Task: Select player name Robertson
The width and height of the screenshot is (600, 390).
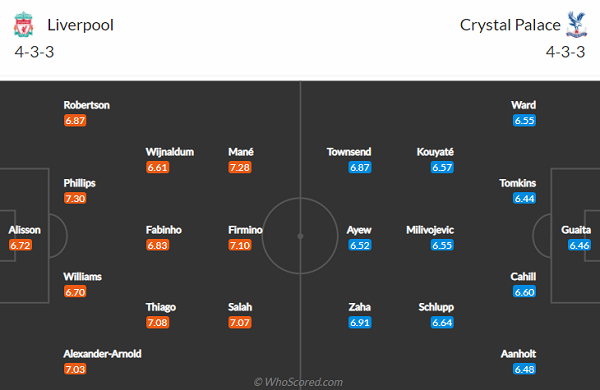Action: (86, 105)
